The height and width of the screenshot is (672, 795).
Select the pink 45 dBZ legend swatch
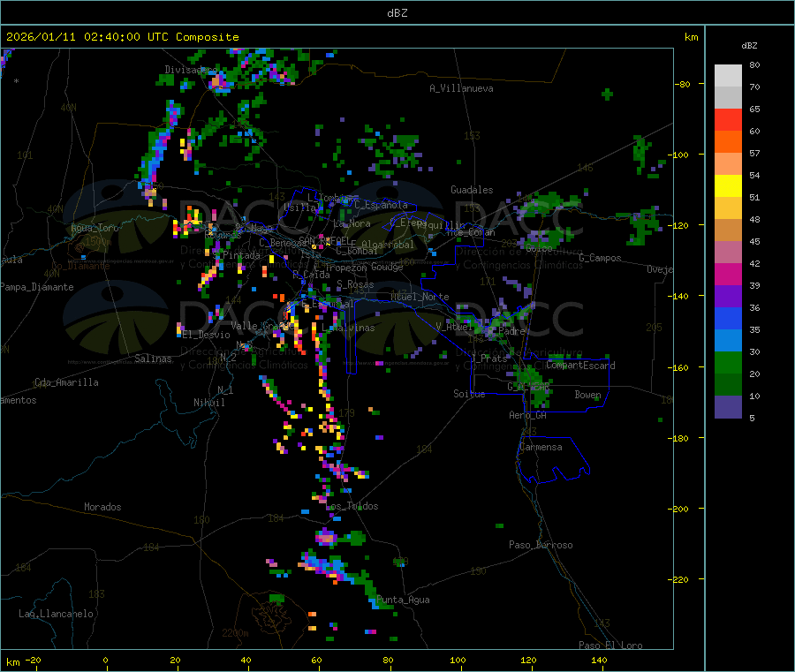point(728,253)
